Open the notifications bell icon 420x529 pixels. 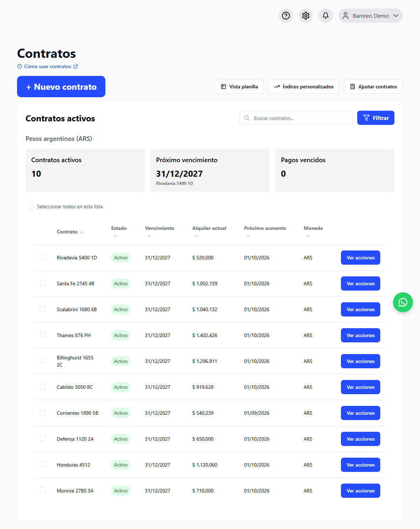point(326,16)
